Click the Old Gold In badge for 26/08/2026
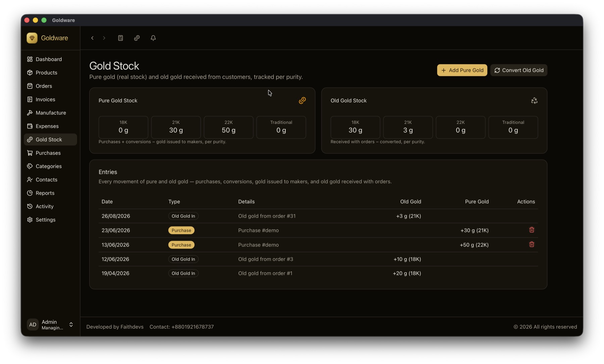 [183, 216]
